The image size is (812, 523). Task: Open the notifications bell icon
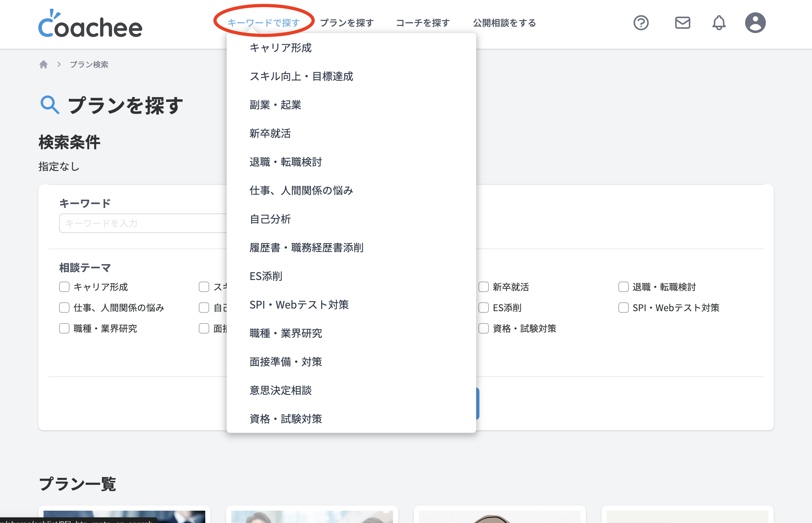718,23
